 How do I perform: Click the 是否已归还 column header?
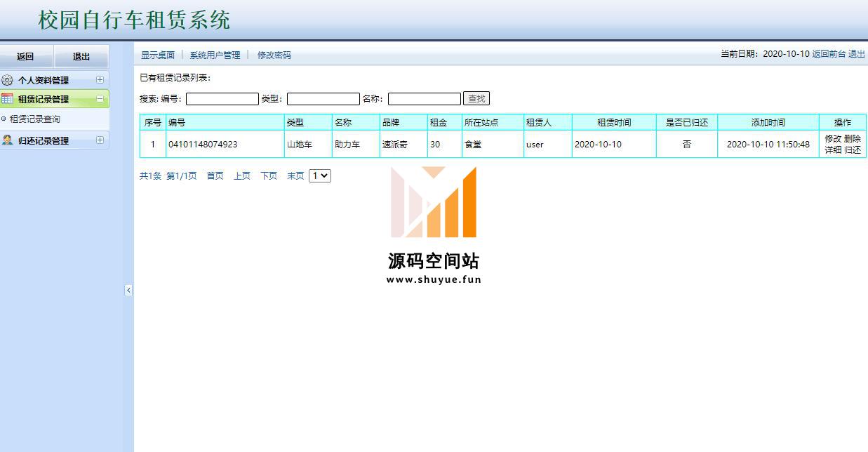(x=687, y=122)
